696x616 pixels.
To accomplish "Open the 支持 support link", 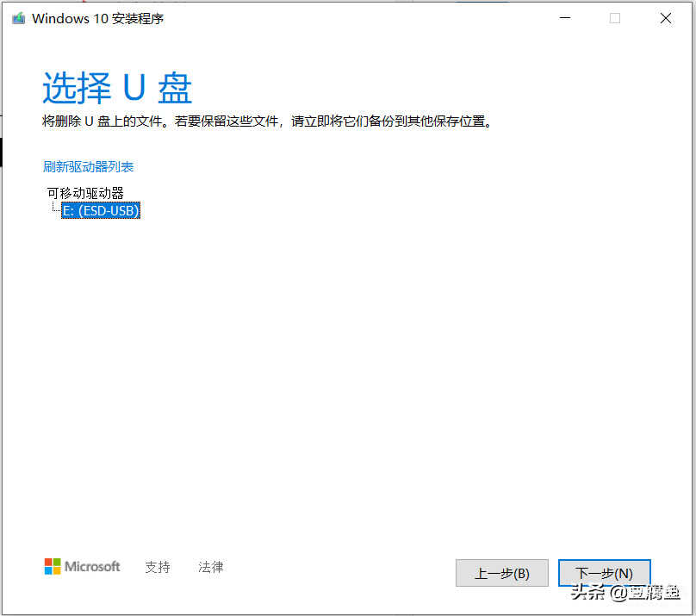I will pyautogui.click(x=158, y=567).
